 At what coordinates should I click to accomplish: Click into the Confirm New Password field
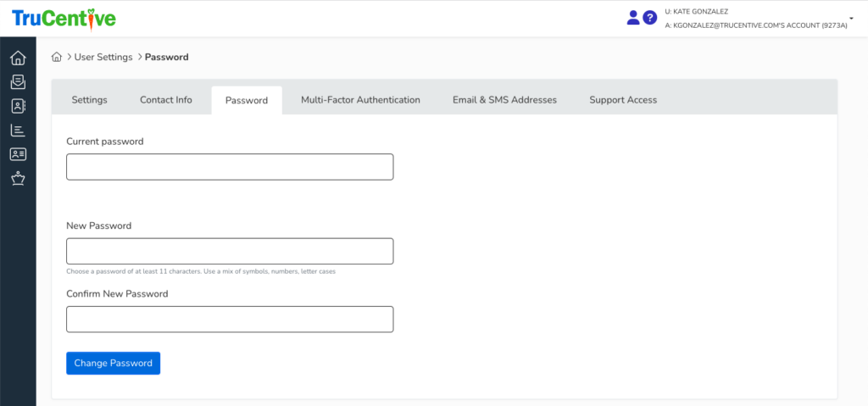click(x=230, y=320)
